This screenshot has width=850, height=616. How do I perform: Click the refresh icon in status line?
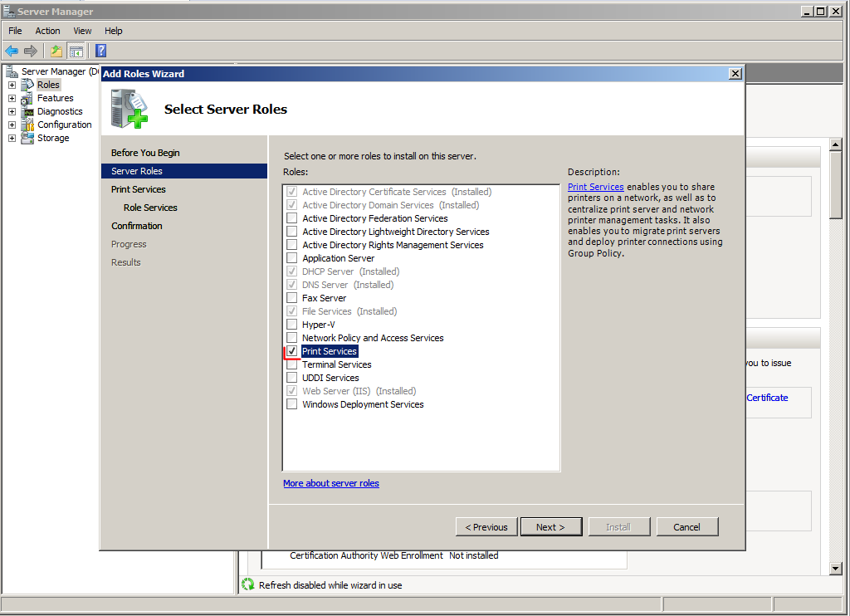coord(247,584)
